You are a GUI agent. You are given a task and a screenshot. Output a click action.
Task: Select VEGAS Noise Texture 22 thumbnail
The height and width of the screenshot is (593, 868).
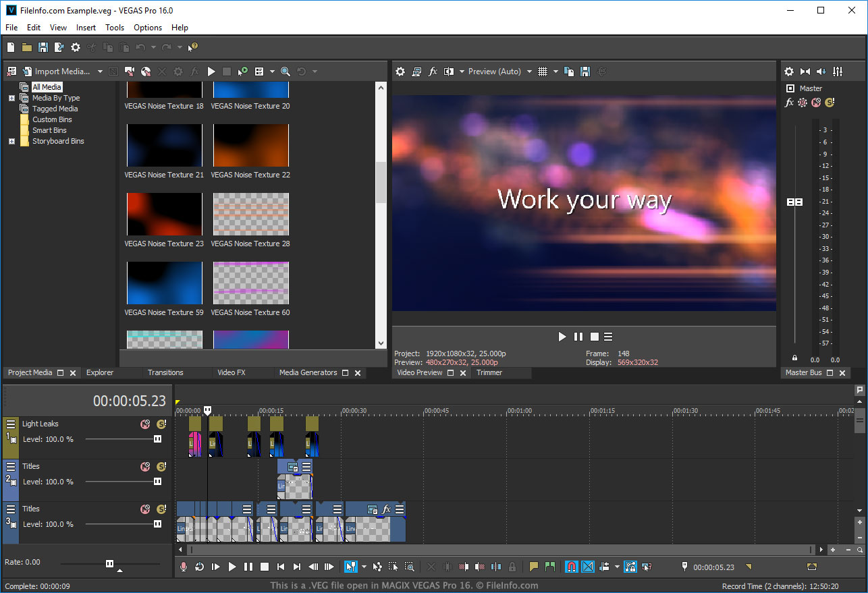point(251,145)
